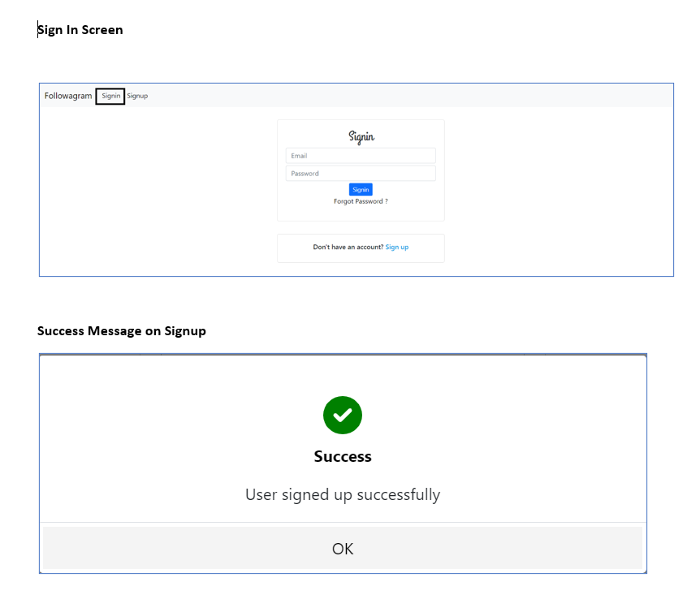
Task: Focus the Email input field
Action: (x=361, y=156)
